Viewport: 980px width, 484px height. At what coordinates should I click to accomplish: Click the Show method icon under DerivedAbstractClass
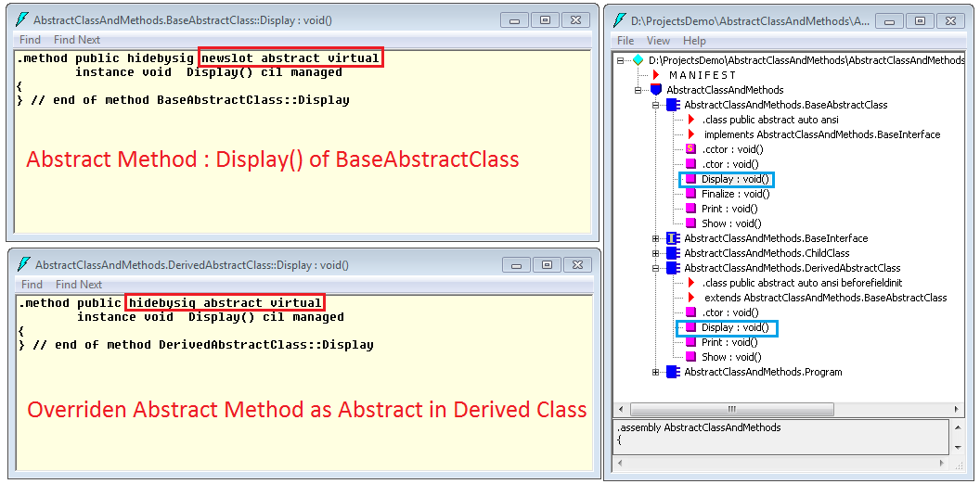[x=690, y=357]
